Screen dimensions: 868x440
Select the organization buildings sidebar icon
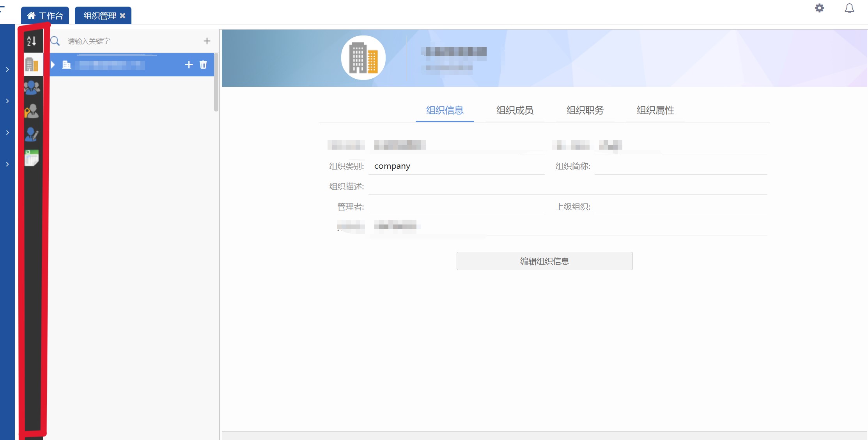point(32,64)
